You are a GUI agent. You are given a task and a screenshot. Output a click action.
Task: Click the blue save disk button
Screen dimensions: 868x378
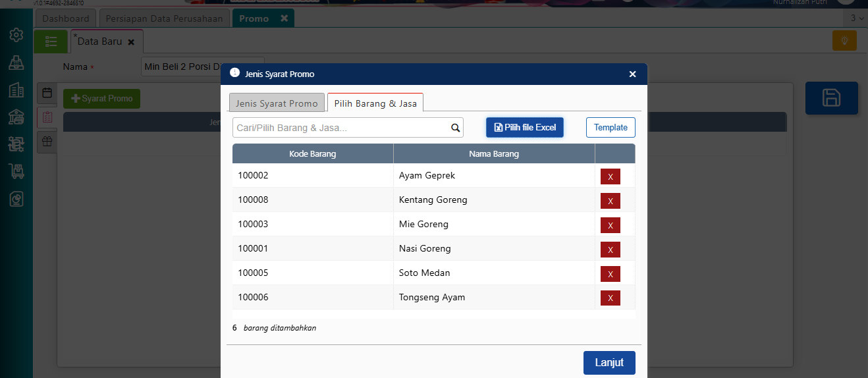tap(831, 98)
